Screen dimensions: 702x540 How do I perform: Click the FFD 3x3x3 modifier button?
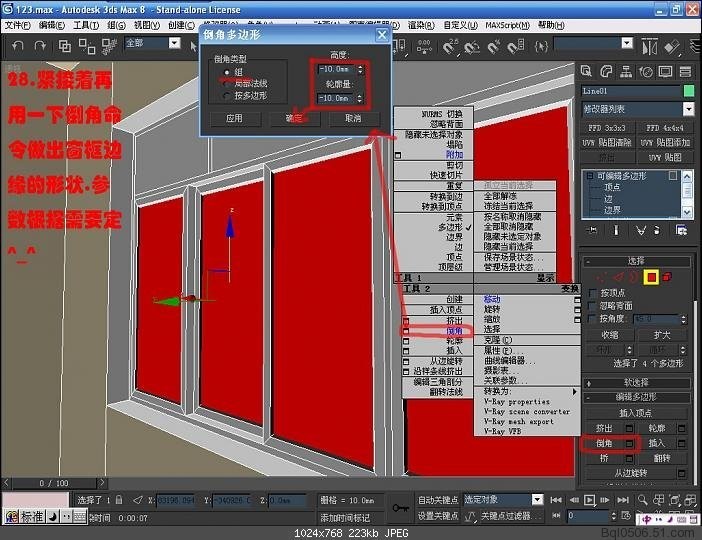607,128
